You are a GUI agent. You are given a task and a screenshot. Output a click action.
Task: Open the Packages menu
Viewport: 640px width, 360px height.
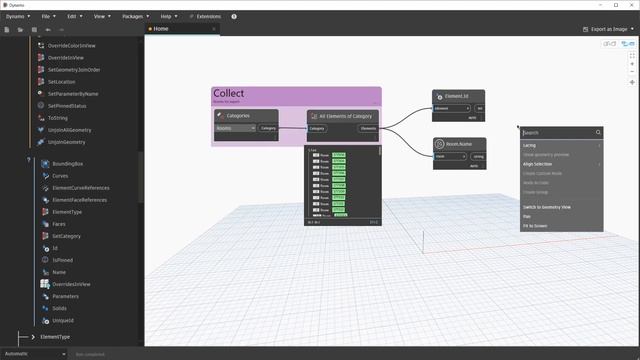point(136,16)
